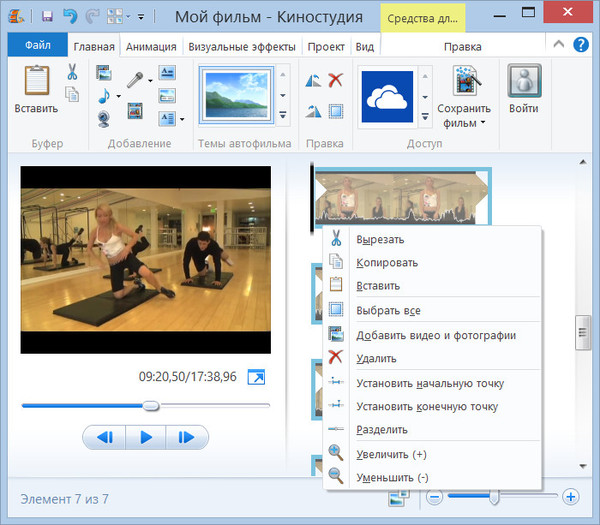Select the top video clip on the storyboard
The width and height of the screenshot is (600, 525).
(x=400, y=195)
